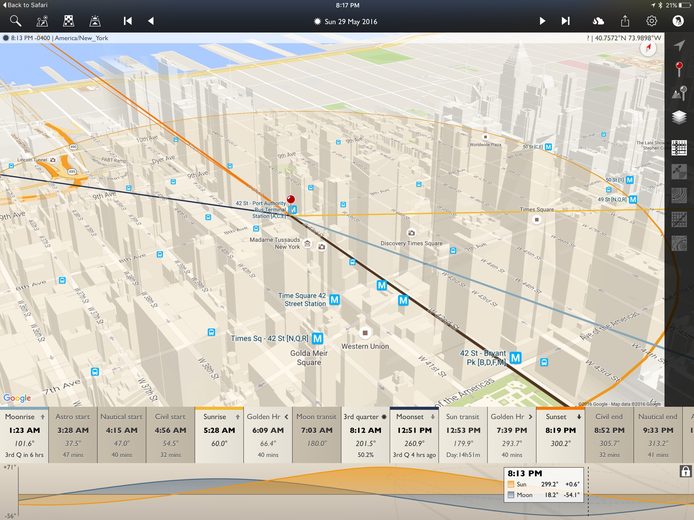This screenshot has height=520, width=694.
Task: Tap the timezone text America/New_York
Action: (x=81, y=38)
